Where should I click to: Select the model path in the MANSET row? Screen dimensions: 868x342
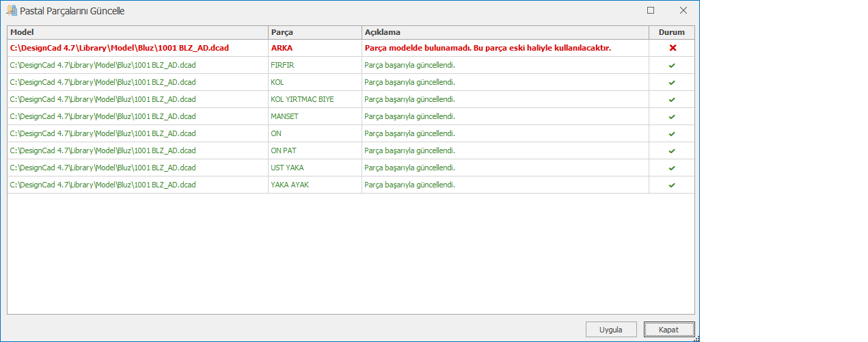[x=103, y=116]
